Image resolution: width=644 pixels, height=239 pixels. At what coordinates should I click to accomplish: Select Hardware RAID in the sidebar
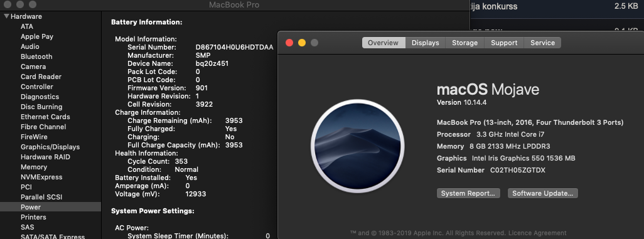coord(45,157)
